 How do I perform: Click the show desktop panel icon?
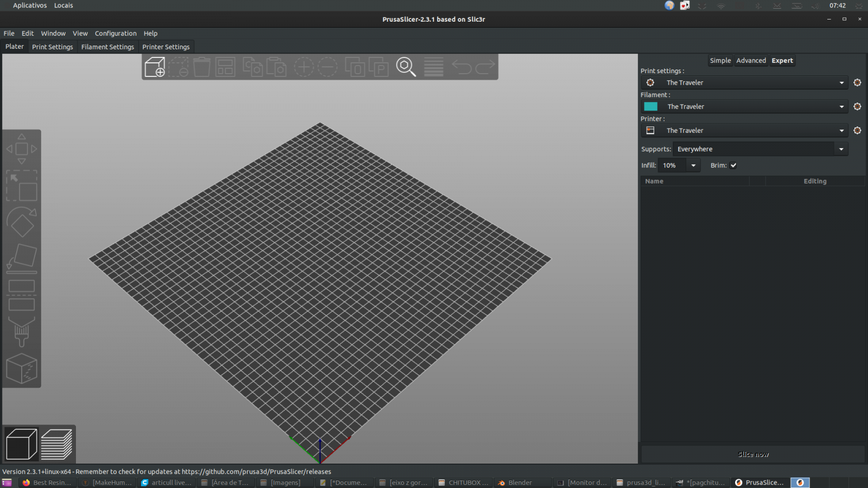coord(7,483)
